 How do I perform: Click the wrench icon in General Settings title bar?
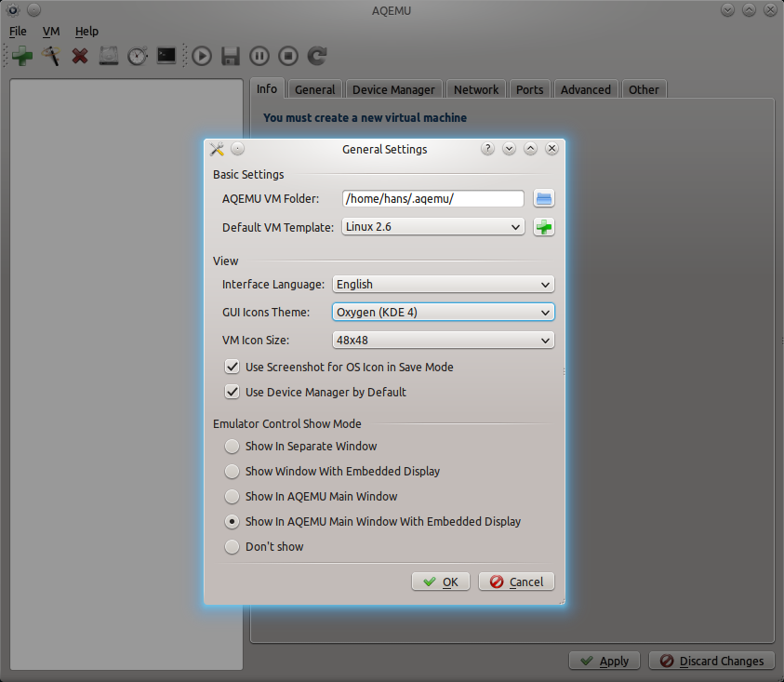tap(217, 149)
